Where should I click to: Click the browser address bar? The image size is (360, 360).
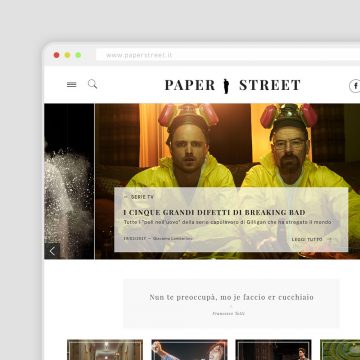[x=228, y=55]
